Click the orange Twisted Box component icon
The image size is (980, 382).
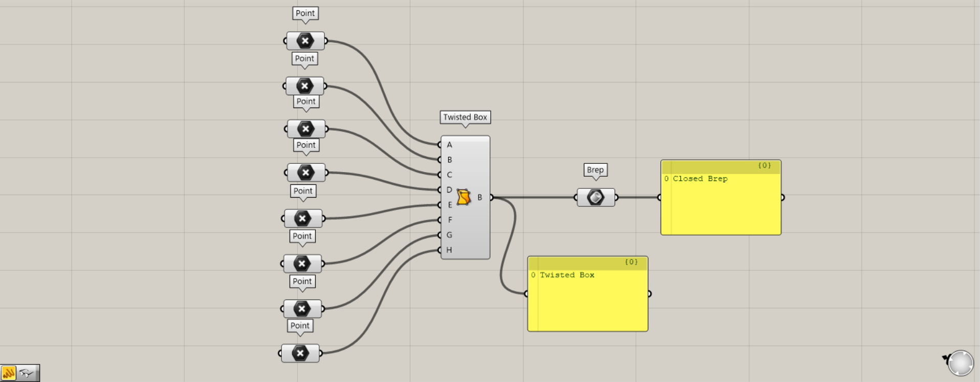tap(464, 197)
